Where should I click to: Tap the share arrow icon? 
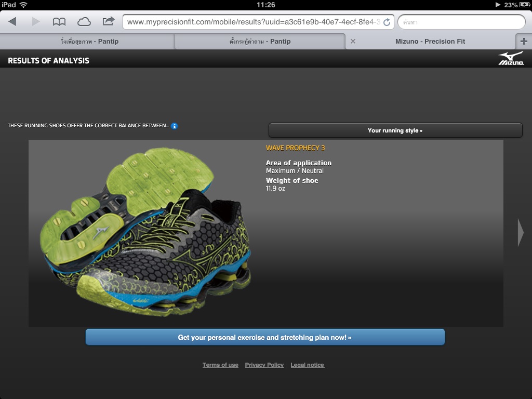(x=108, y=21)
